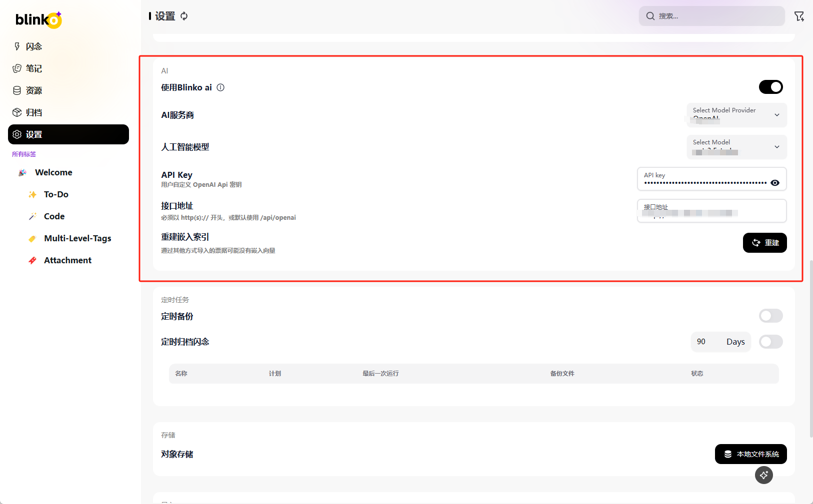Focus the 搜索 search field
The height and width of the screenshot is (504, 813).
[711, 16]
